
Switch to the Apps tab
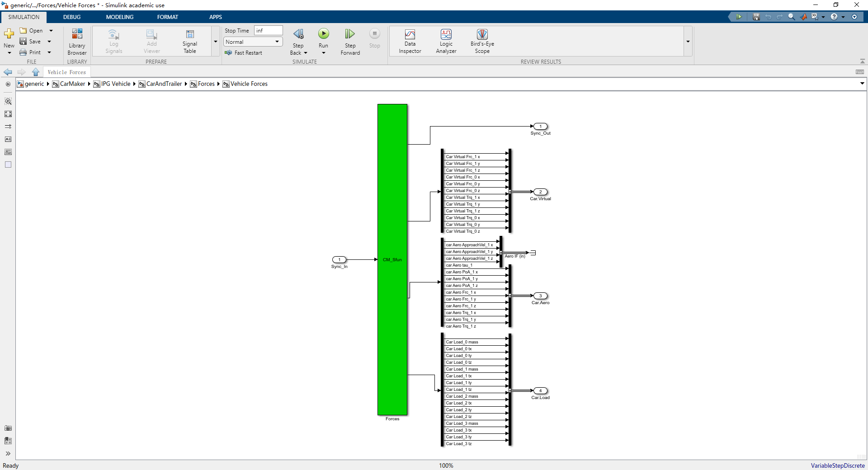pyautogui.click(x=215, y=17)
